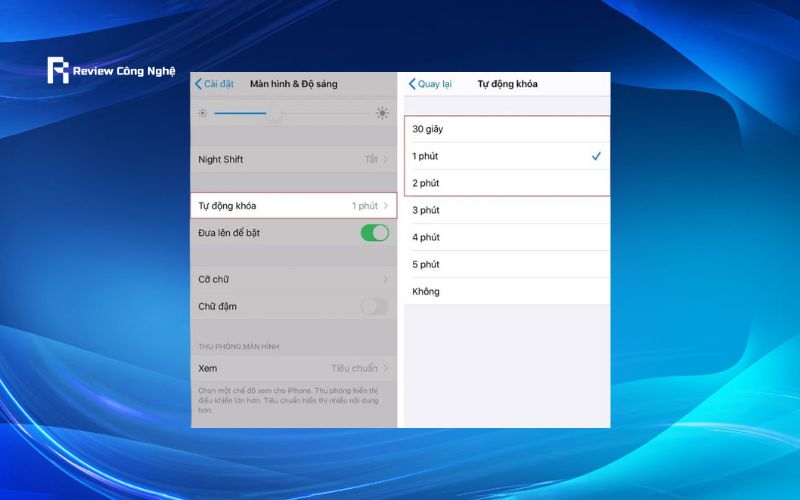Tap the dim sun brightness icon

[x=203, y=113]
